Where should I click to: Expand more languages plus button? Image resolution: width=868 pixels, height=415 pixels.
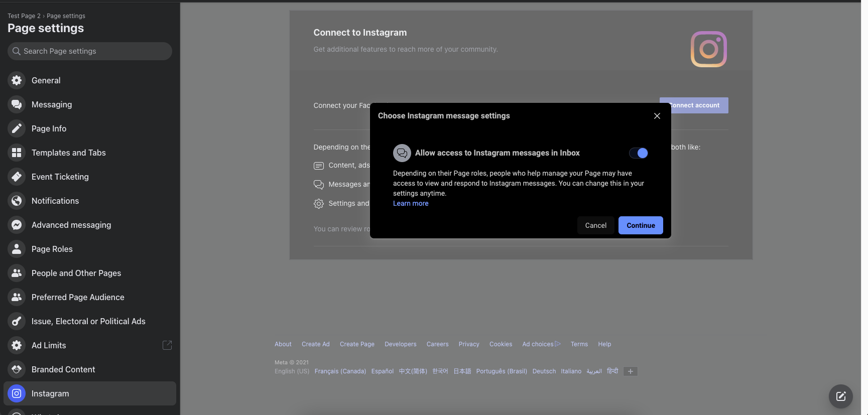click(x=631, y=371)
